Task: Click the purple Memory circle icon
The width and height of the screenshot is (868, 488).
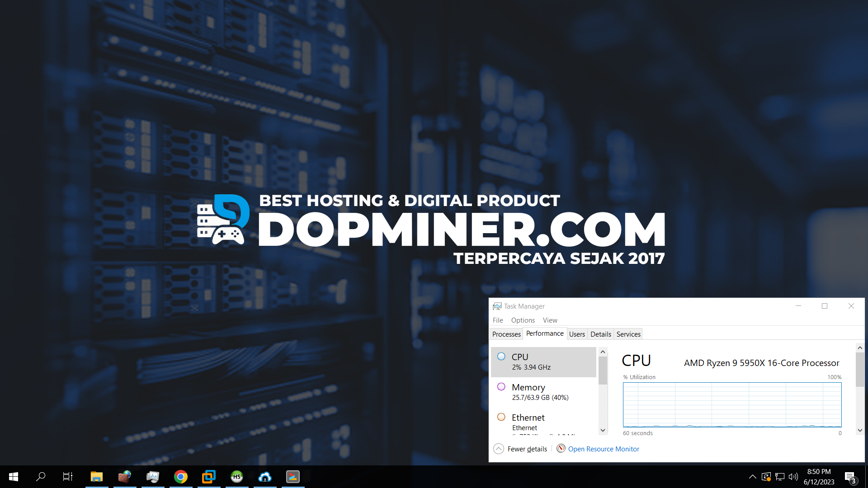Action: pos(501,387)
